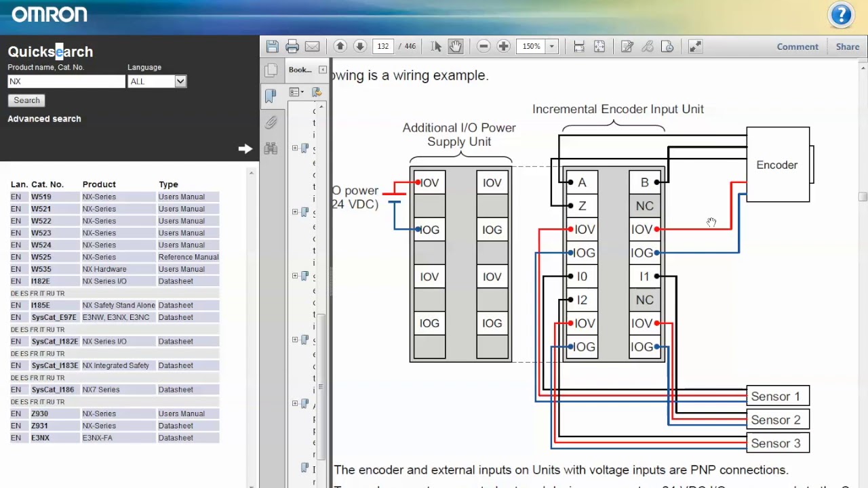Click the white arrow in Quicksearch panel

coord(245,148)
